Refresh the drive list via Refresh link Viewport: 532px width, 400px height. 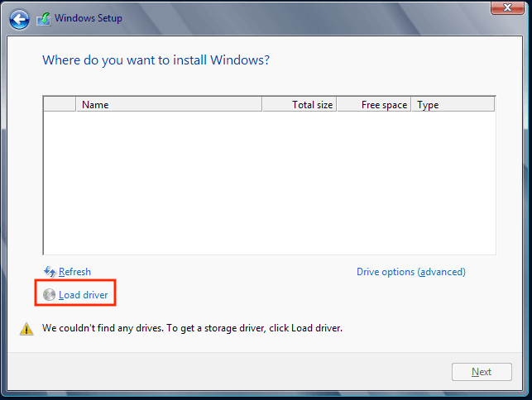(74, 272)
